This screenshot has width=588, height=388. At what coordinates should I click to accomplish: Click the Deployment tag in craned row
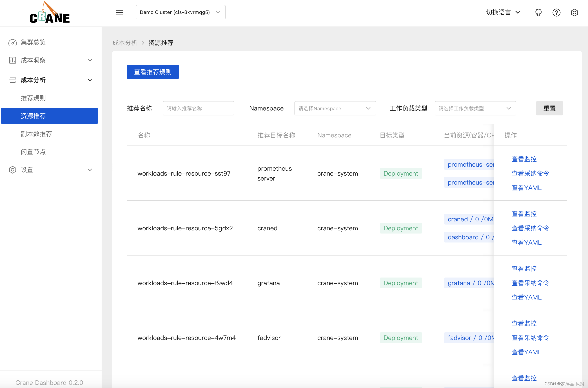pos(401,228)
